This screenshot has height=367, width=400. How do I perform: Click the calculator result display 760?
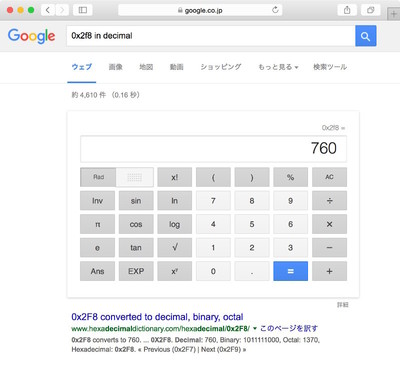[213, 148]
